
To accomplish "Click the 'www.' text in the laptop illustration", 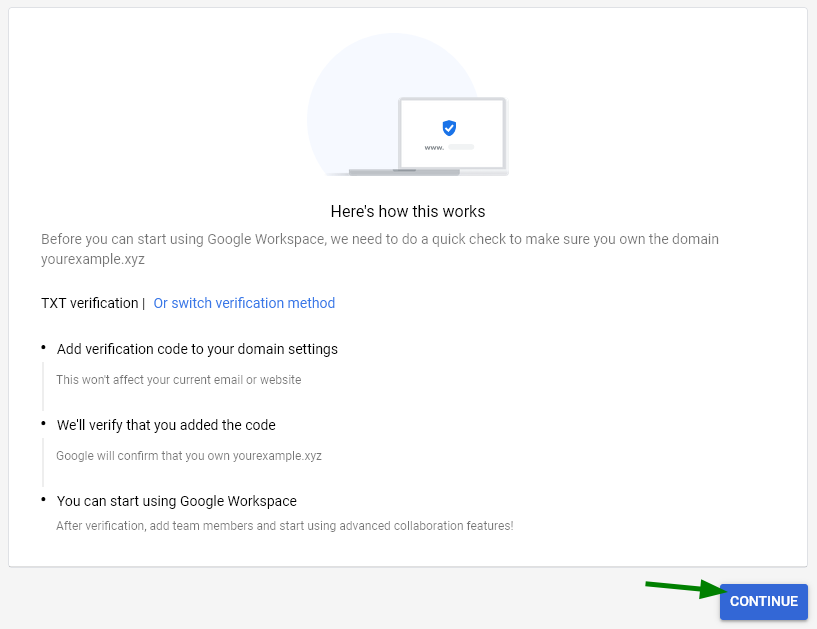I will (x=434, y=147).
